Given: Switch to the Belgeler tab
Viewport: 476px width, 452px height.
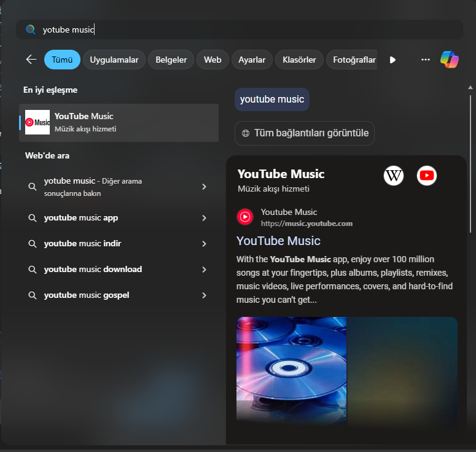Looking at the screenshot, I should click(x=171, y=60).
